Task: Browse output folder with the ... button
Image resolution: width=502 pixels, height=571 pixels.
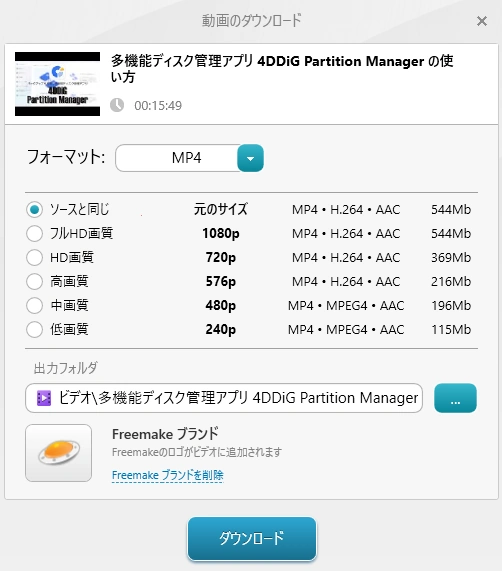Action: (455, 398)
